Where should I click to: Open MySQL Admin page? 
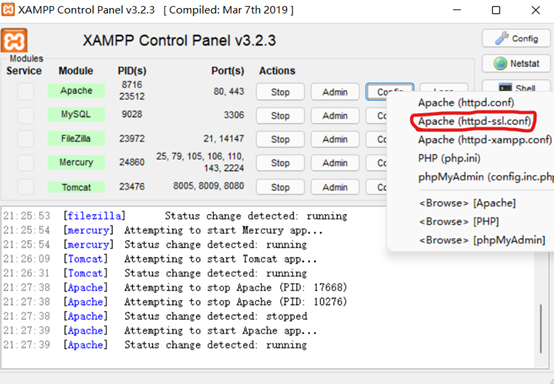[335, 116]
